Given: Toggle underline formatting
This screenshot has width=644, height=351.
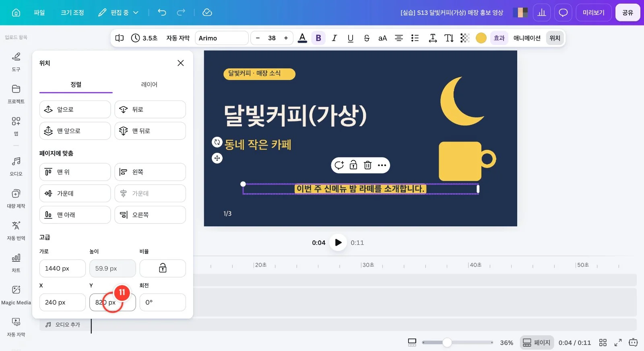Looking at the screenshot, I should tap(351, 38).
